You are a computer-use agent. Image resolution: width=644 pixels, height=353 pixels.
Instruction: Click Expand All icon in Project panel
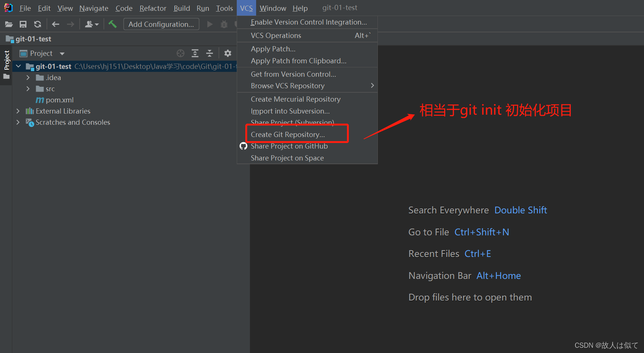[195, 53]
